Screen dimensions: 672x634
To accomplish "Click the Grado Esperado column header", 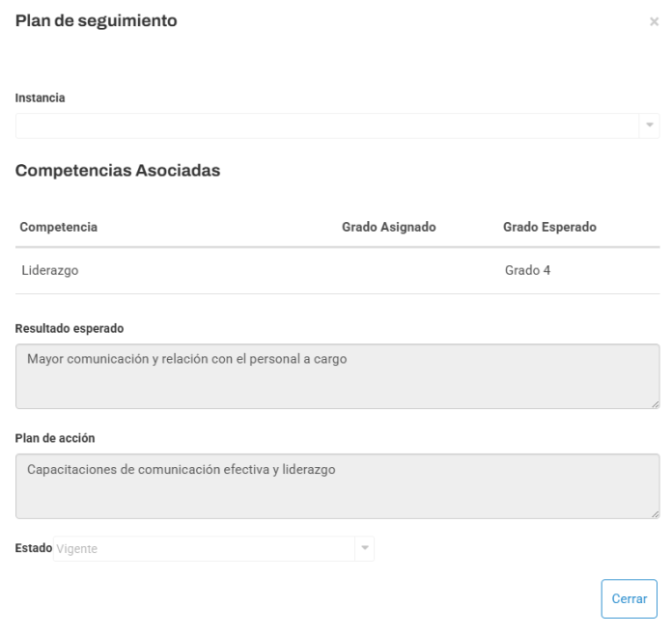I will (549, 227).
